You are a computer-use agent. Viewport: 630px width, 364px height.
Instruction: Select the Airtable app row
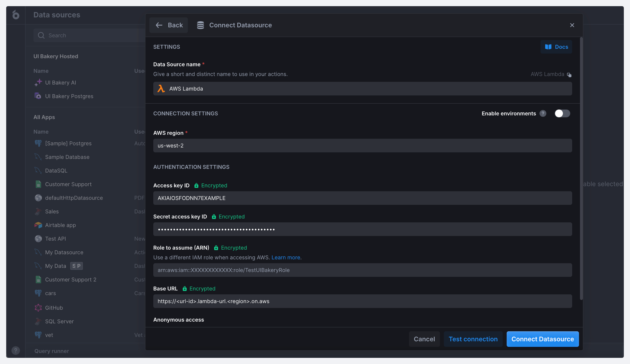coord(60,225)
